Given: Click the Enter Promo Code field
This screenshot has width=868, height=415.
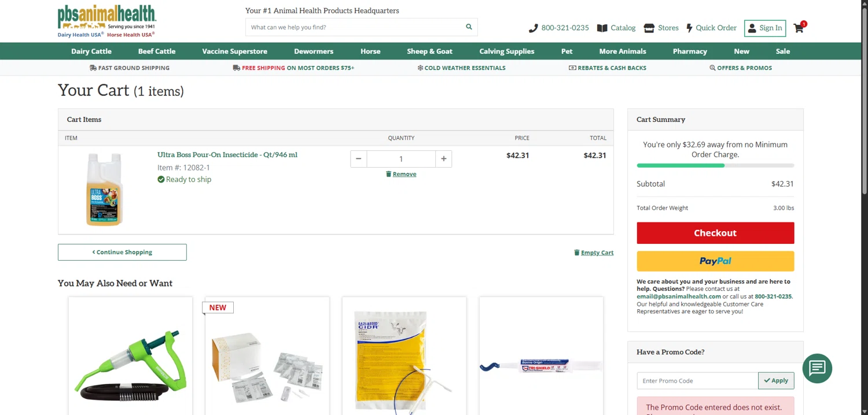Looking at the screenshot, I should coord(697,380).
